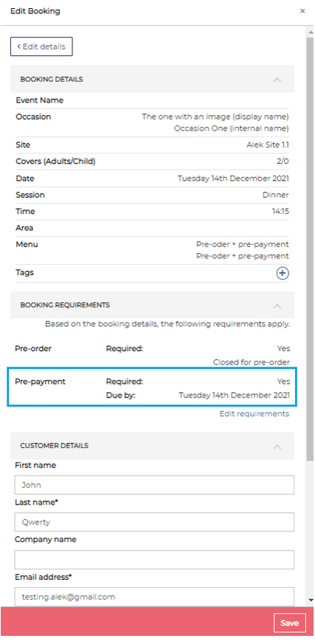Click the Tags row label
315x644 pixels.
point(24,272)
